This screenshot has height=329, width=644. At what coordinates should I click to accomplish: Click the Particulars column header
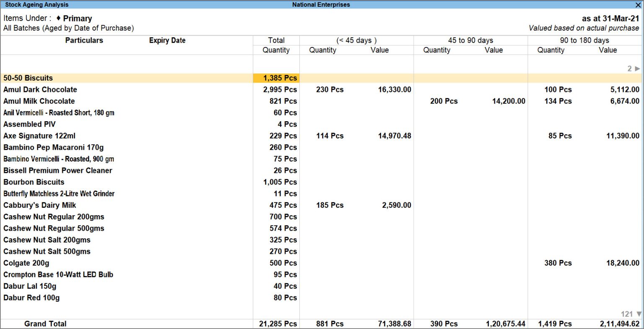click(x=84, y=40)
